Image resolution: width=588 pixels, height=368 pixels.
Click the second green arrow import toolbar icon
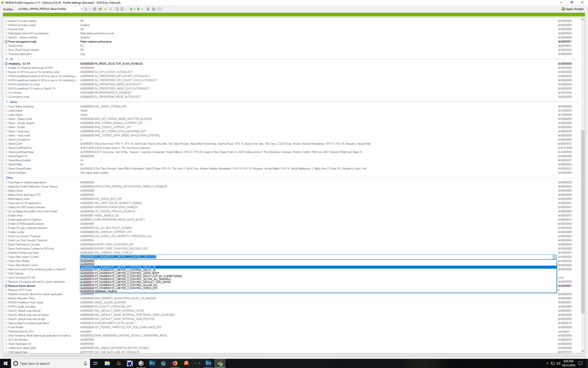pyautogui.click(x=138, y=9)
